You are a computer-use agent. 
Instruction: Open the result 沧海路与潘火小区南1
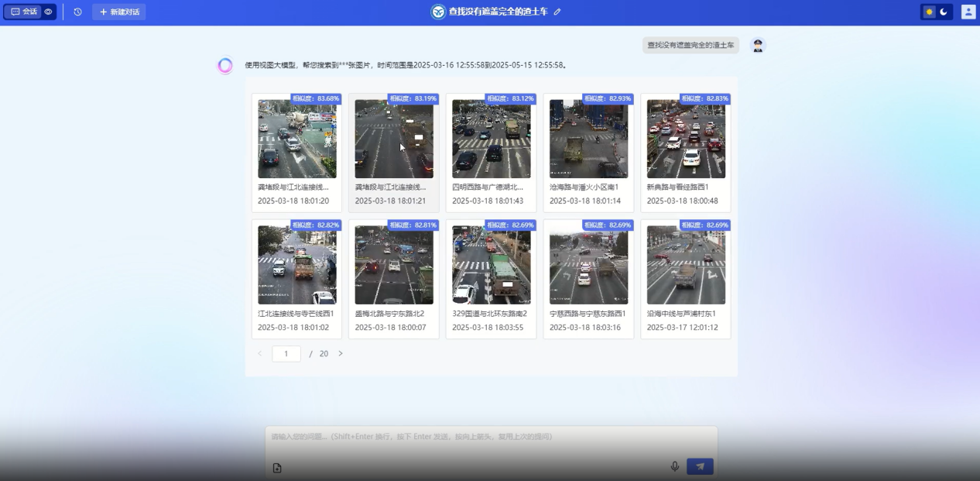click(x=588, y=139)
